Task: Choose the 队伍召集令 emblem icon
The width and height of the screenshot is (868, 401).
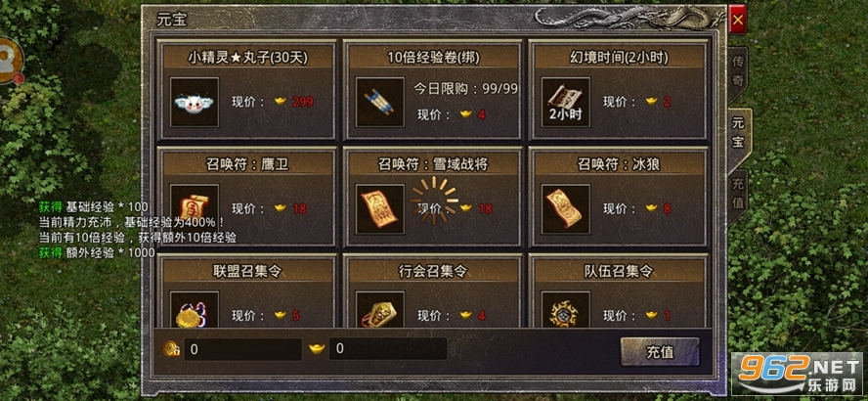Action: pos(566,310)
